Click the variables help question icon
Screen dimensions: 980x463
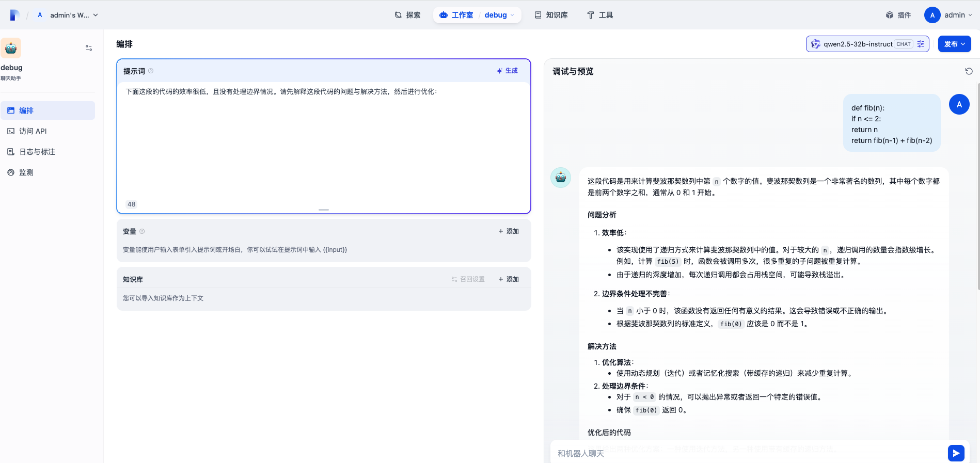point(142,231)
